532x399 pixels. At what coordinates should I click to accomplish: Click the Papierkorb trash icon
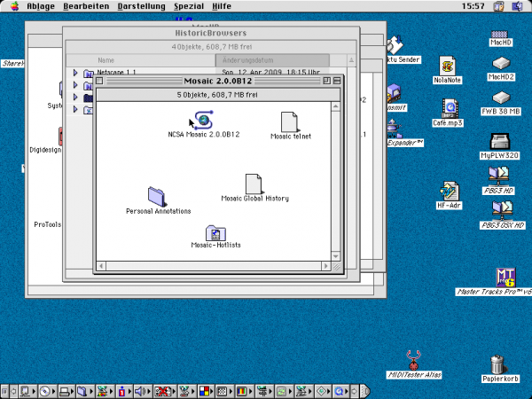(497, 364)
